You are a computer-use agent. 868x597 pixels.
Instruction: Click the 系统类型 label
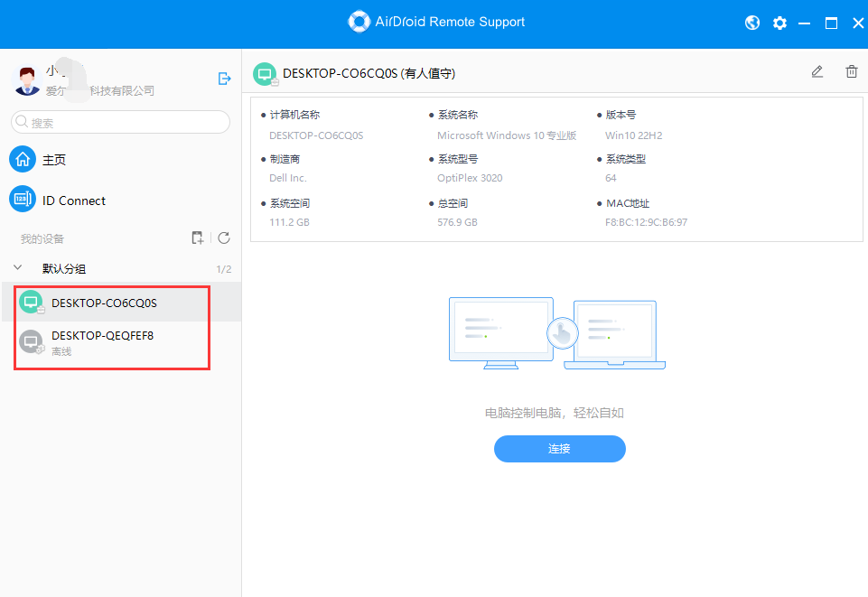click(626, 159)
